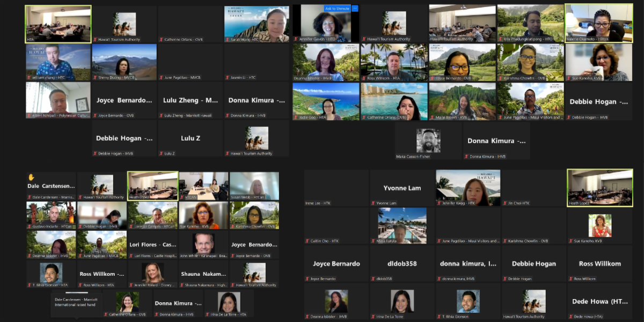Click the muted mic icon beside Sarah Wang - HTC

(228, 40)
